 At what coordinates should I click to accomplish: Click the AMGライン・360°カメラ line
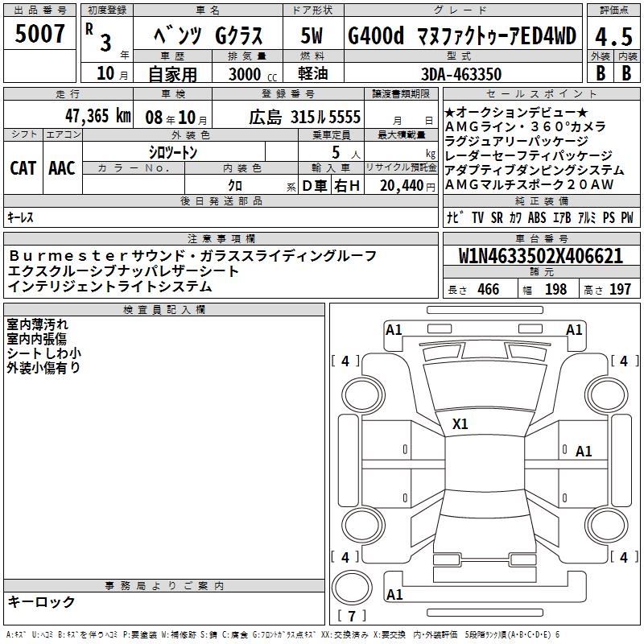point(526,126)
